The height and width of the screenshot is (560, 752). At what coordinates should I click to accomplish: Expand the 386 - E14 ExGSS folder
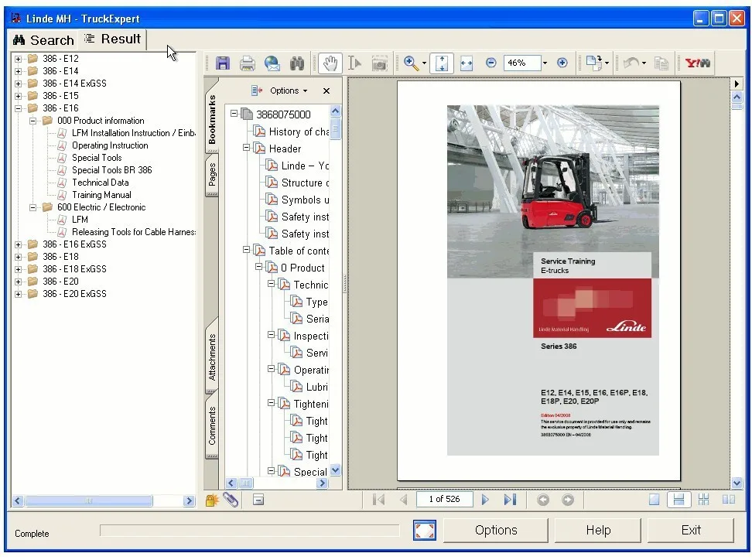click(x=18, y=84)
